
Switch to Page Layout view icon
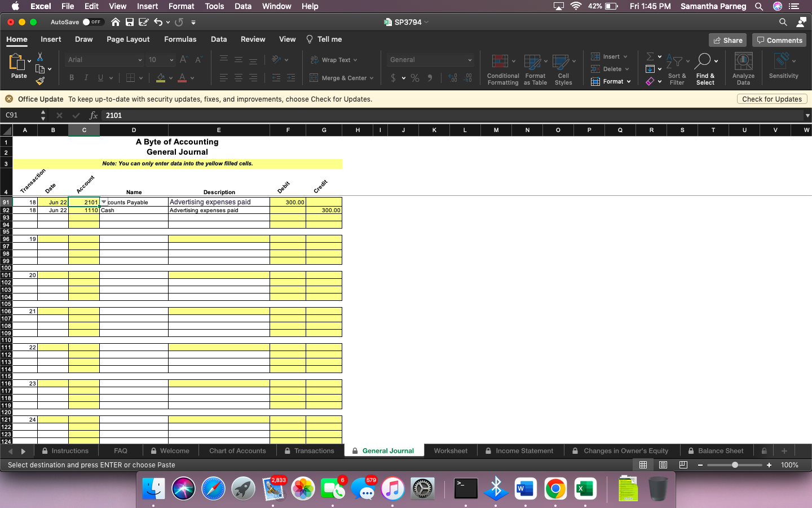pyautogui.click(x=663, y=465)
